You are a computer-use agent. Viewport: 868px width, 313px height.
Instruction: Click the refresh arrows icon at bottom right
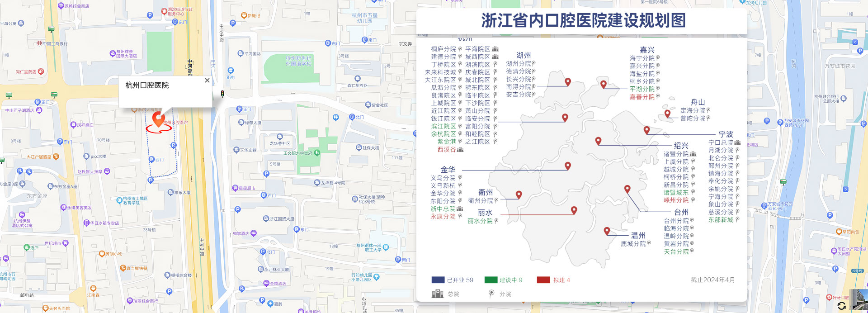click(841, 306)
